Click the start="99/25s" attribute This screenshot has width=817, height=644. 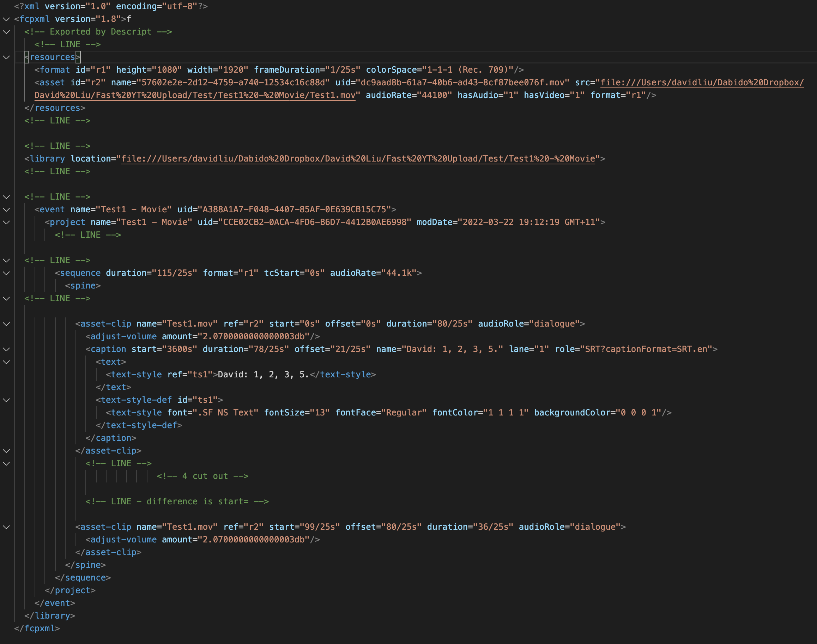[304, 527]
